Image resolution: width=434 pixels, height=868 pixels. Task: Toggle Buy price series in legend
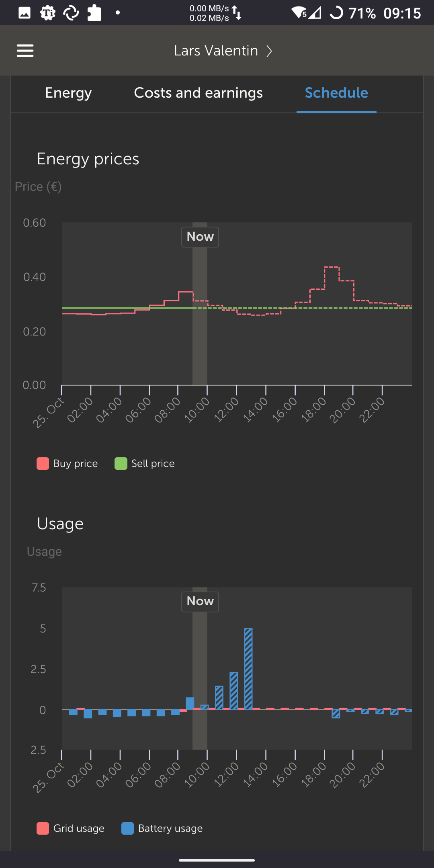(x=76, y=463)
